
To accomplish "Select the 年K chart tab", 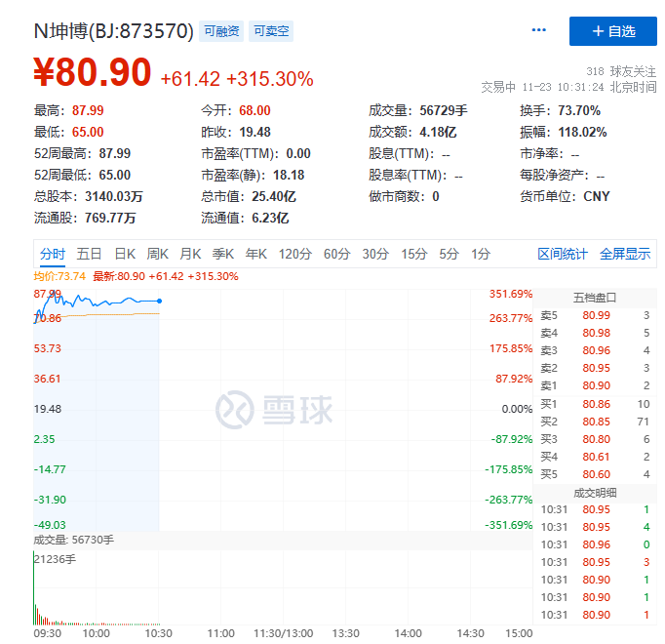I will (x=256, y=254).
